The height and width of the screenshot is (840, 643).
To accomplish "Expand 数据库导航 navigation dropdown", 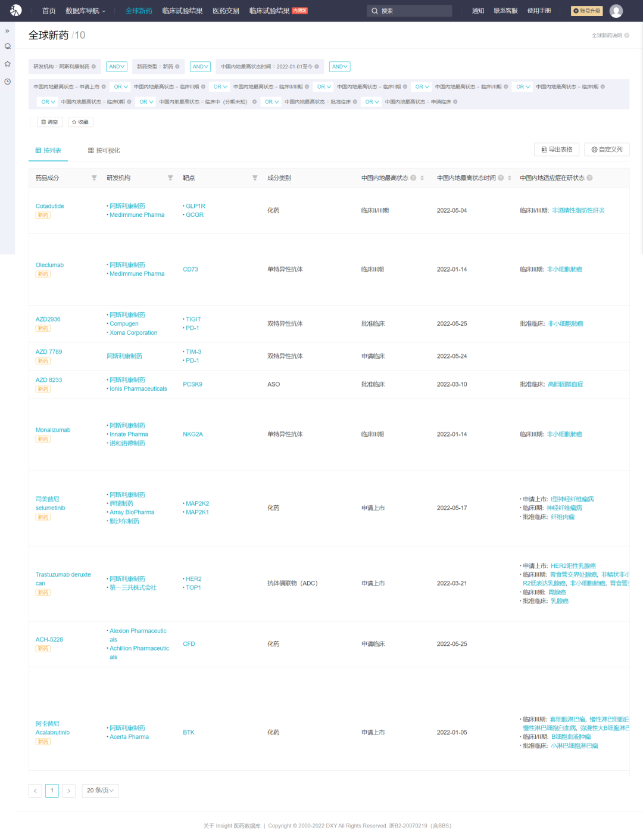I will 86,11.
